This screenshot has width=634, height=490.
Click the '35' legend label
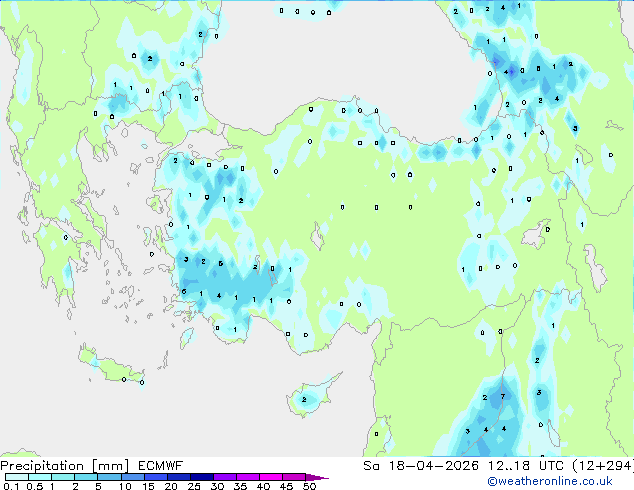(240, 486)
